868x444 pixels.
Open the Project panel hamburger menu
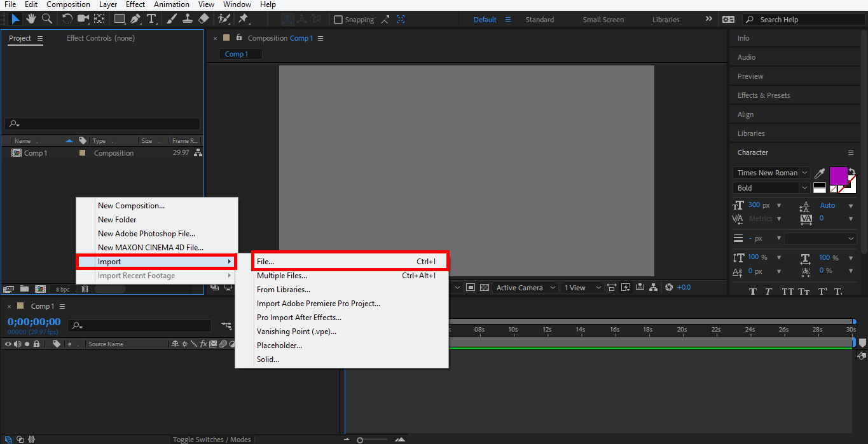click(x=40, y=38)
